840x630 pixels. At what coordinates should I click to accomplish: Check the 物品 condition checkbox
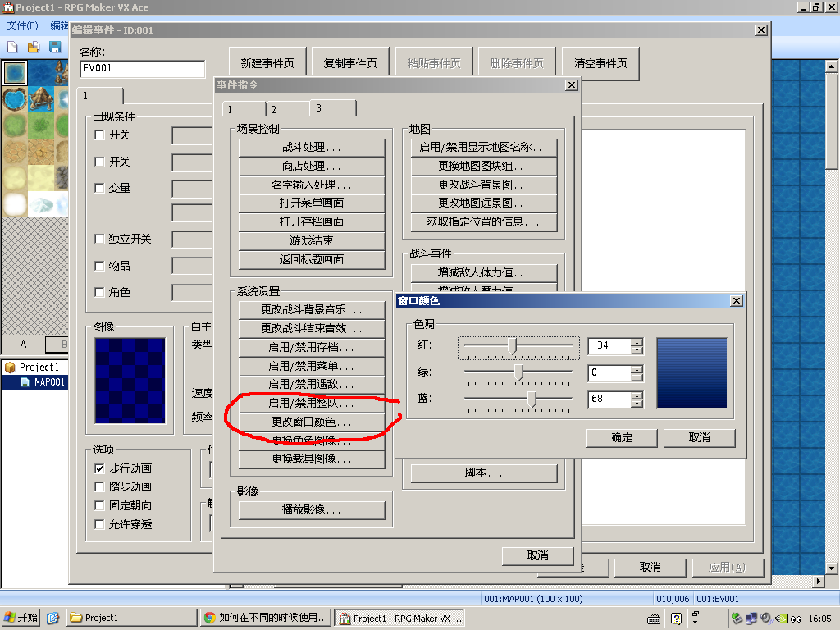click(99, 266)
